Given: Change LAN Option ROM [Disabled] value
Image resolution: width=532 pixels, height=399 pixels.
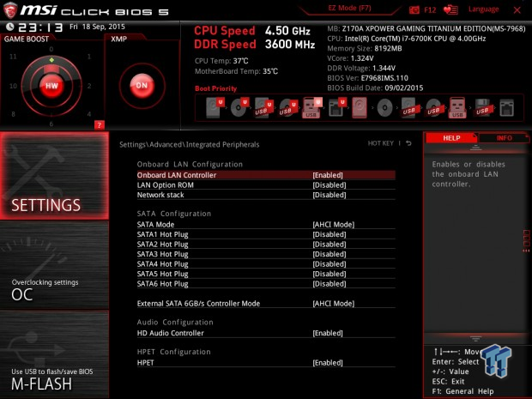Looking at the screenshot, I should (329, 184).
